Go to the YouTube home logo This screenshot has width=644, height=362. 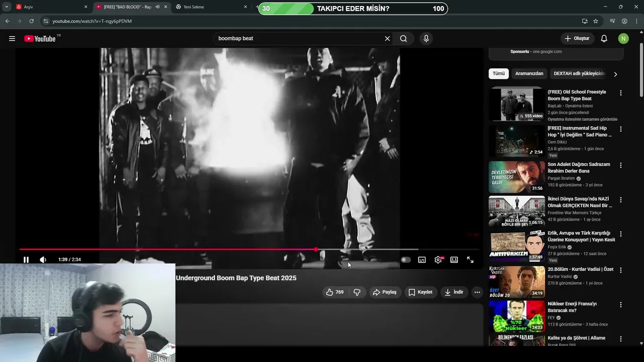click(x=40, y=39)
